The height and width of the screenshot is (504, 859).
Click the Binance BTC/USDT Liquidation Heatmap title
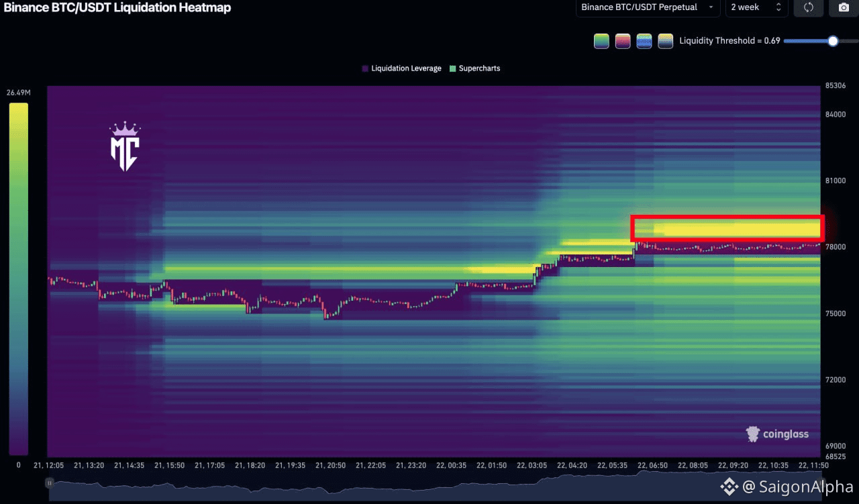tap(118, 8)
